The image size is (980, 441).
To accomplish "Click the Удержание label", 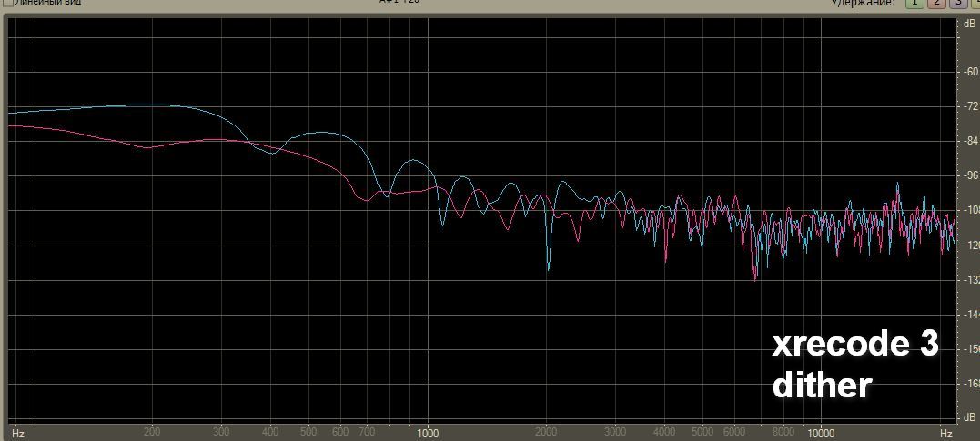I will click(x=862, y=3).
